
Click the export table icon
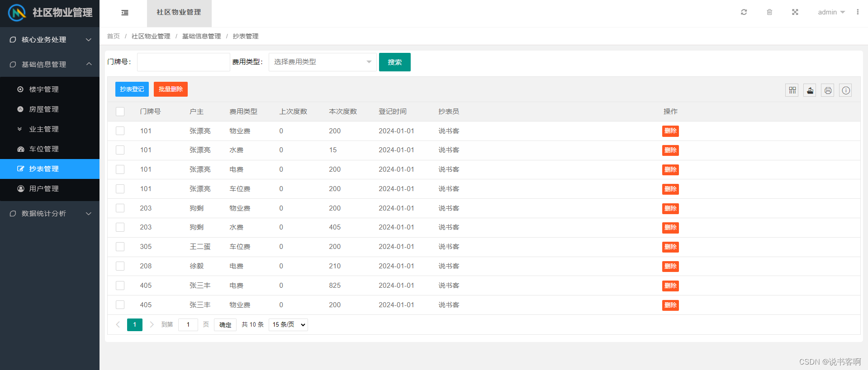tap(810, 90)
